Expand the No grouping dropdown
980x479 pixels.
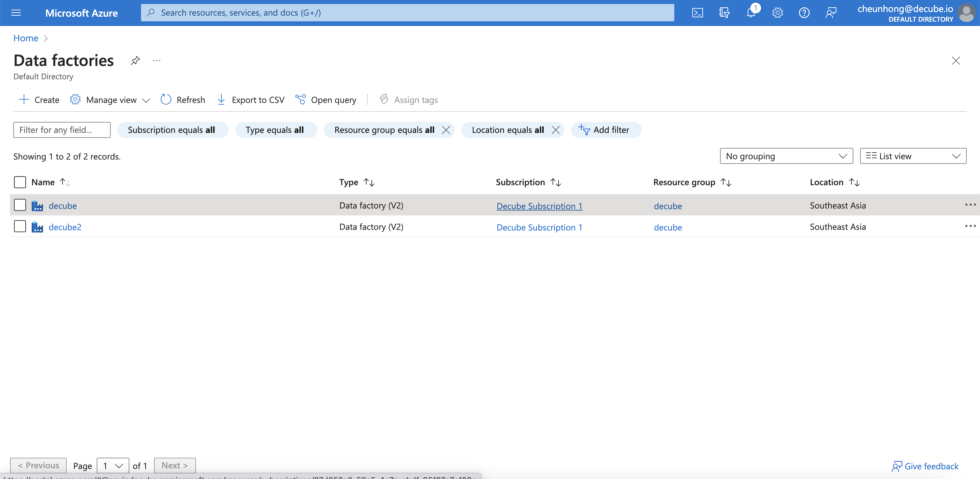(x=786, y=156)
